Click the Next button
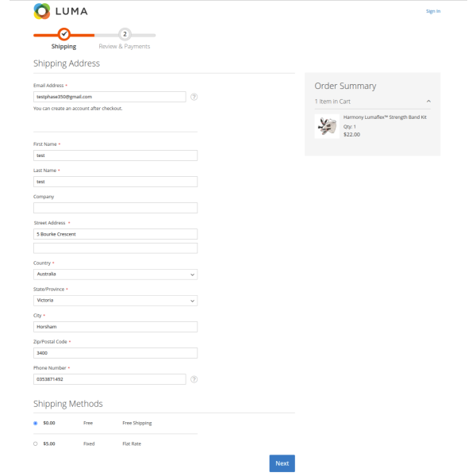Screen dimensions: 476x476 point(282,463)
